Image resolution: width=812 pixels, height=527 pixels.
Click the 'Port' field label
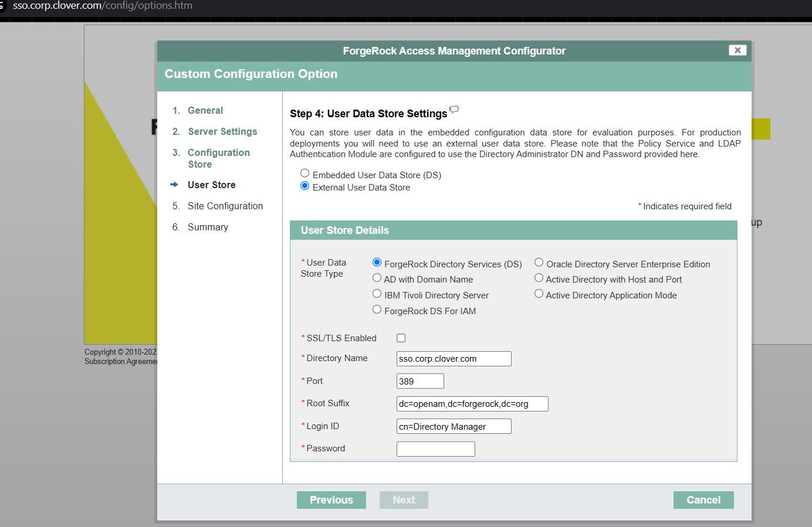pyautogui.click(x=312, y=381)
